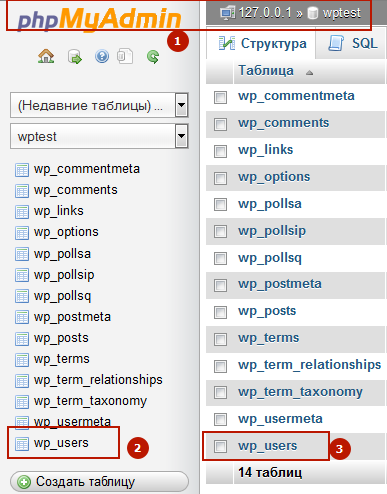The width and height of the screenshot is (387, 494).
Task: Click the wptest breadcrumb link
Action: tap(342, 13)
